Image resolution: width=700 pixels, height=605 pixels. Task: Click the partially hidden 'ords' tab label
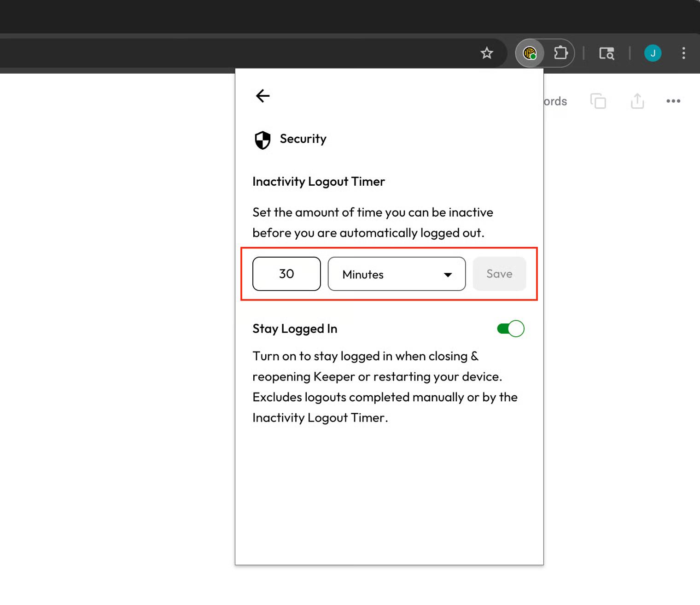(555, 101)
